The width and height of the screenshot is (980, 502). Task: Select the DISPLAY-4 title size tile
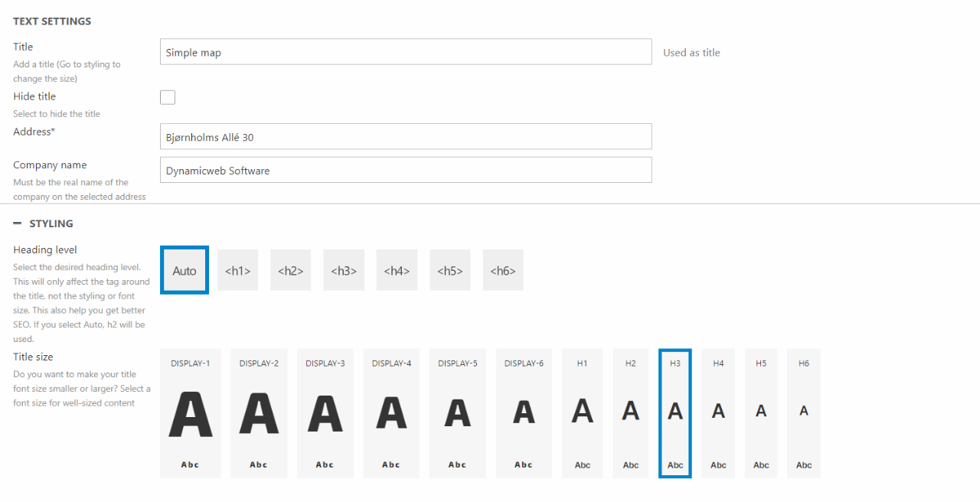click(x=391, y=413)
